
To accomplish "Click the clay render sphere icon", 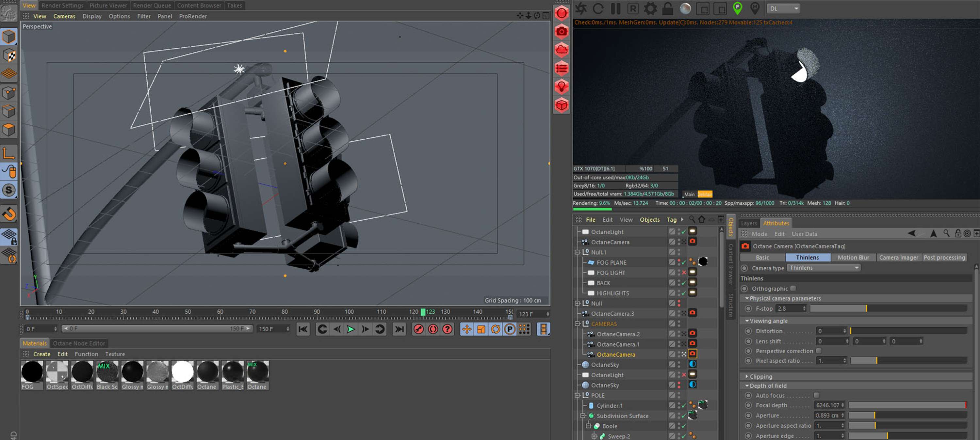I will tap(685, 8).
